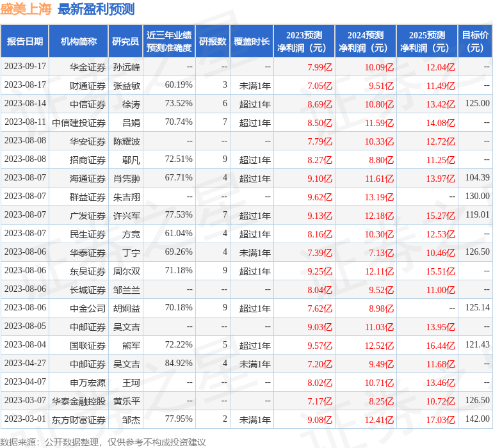Select date cell 2023-08-05
The image size is (493, 448).
[x=25, y=326]
